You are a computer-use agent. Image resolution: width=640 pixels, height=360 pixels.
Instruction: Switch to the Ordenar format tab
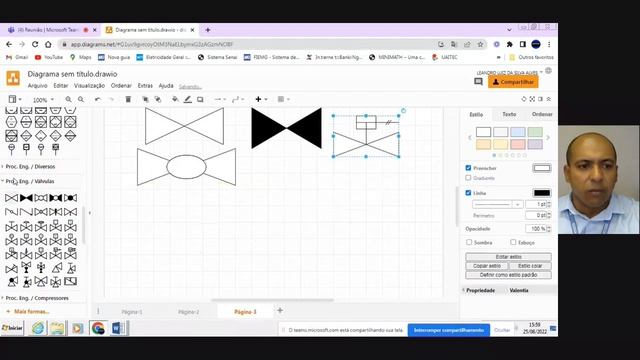542,114
